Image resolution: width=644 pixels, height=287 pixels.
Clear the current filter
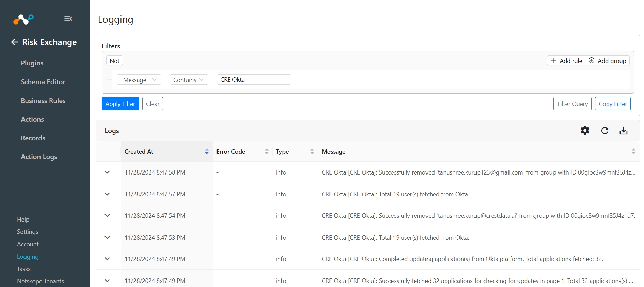click(152, 104)
